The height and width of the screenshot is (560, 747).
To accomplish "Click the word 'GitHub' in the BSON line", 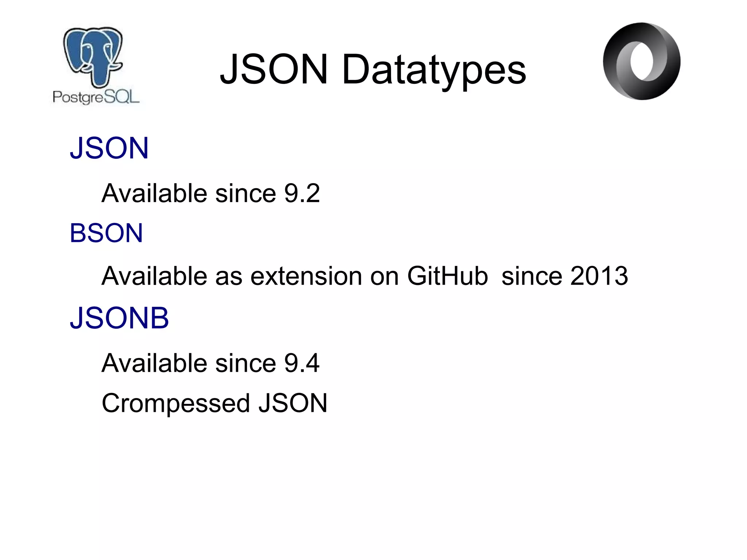I will pos(447,276).
